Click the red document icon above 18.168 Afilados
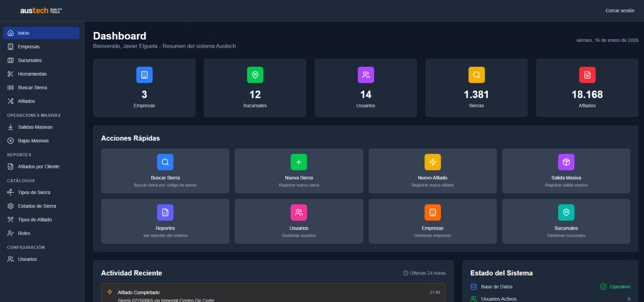The width and height of the screenshot is (644, 302). click(x=587, y=75)
